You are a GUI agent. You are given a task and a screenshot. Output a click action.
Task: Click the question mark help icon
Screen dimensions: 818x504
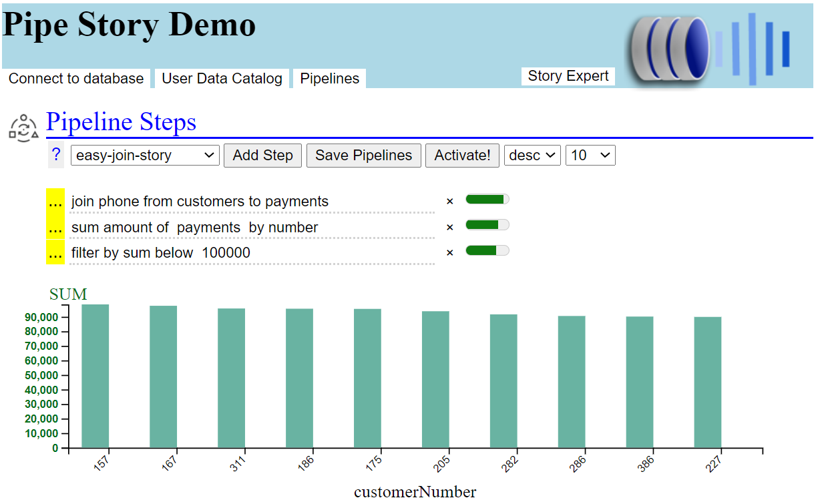[56, 156]
